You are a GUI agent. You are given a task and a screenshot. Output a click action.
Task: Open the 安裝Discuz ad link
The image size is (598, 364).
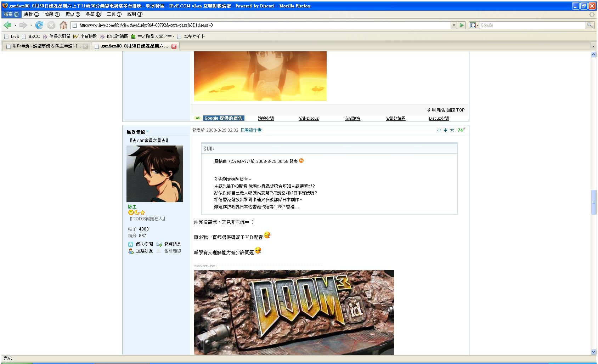pyautogui.click(x=309, y=119)
